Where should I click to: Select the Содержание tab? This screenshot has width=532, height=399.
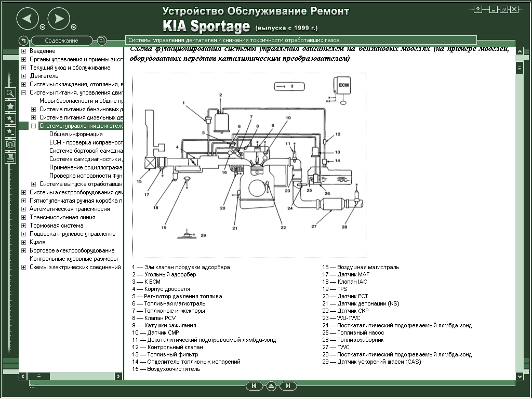coord(61,41)
